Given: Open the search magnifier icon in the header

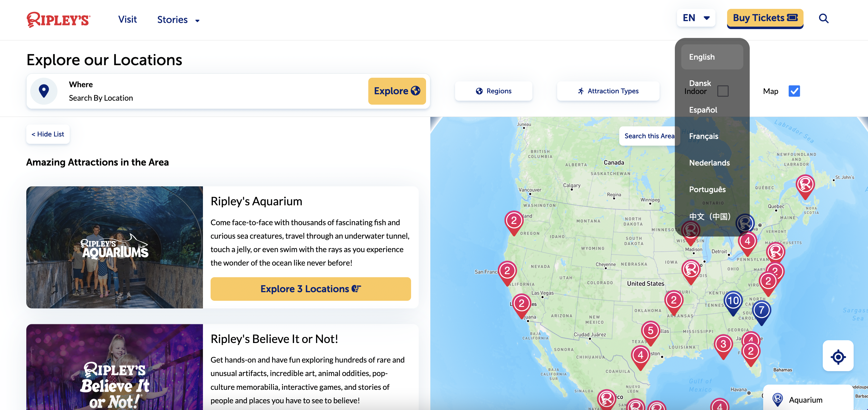Looking at the screenshot, I should pyautogui.click(x=823, y=18).
